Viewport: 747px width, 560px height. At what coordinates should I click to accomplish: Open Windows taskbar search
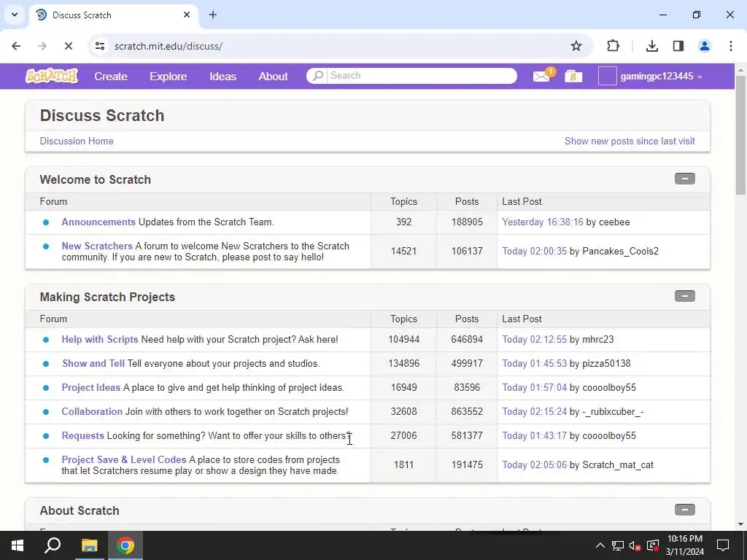coord(53,545)
